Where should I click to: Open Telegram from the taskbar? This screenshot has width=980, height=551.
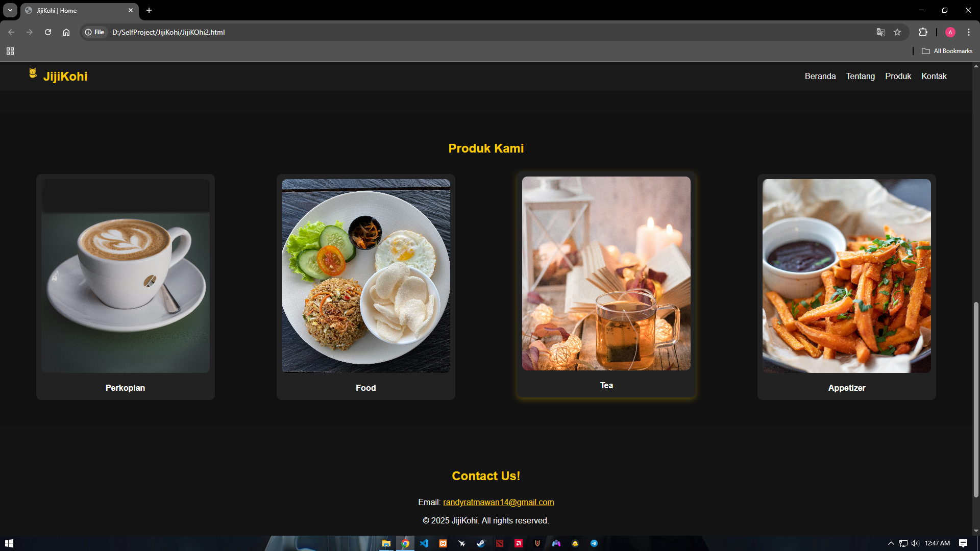594,543
